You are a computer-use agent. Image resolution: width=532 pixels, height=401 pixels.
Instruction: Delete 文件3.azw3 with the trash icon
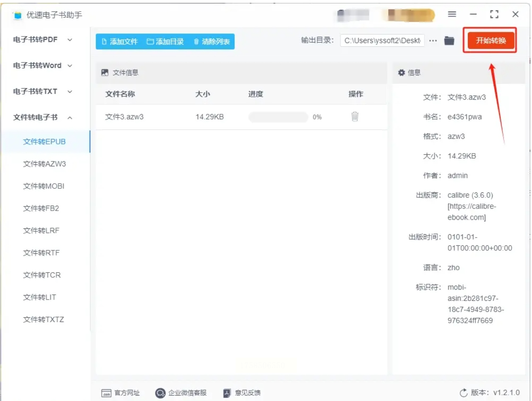pyautogui.click(x=355, y=117)
